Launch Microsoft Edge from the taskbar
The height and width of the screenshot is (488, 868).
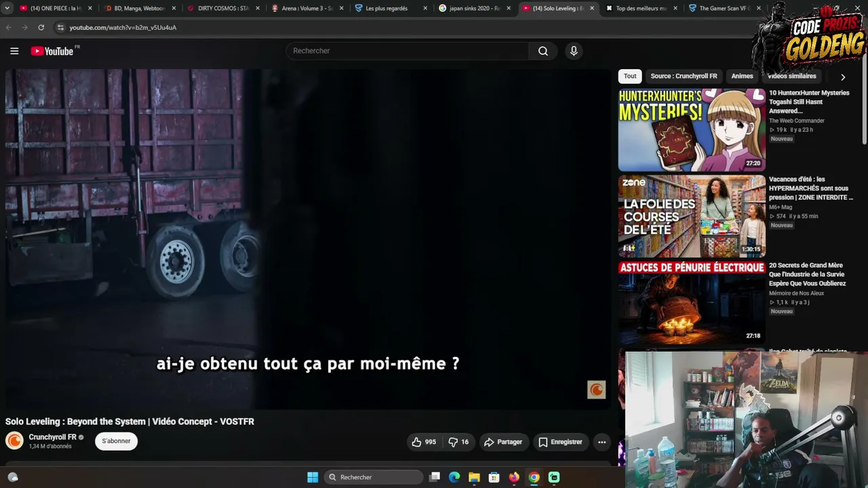click(x=454, y=477)
